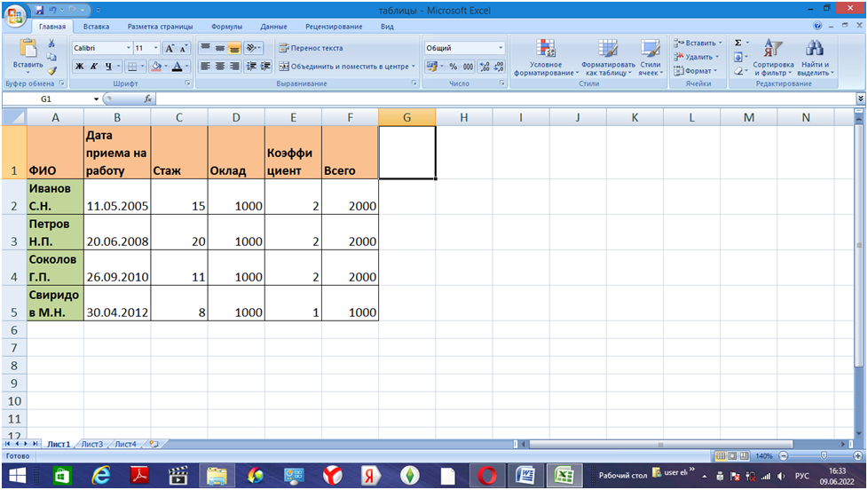Click the AutoSum sigma icon
The height and width of the screenshot is (490, 868).
point(738,43)
